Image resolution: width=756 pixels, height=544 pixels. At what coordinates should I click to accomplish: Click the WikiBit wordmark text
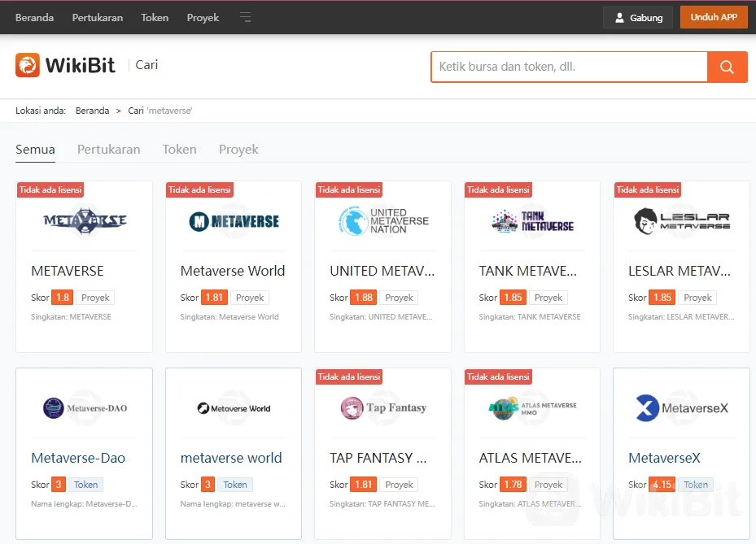coord(81,65)
